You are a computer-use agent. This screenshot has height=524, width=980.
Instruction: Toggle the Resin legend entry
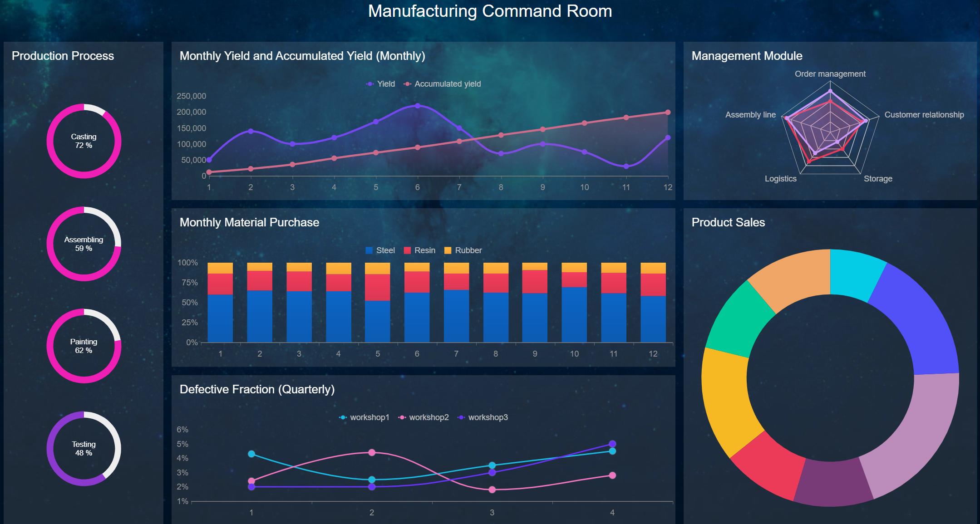coord(419,250)
